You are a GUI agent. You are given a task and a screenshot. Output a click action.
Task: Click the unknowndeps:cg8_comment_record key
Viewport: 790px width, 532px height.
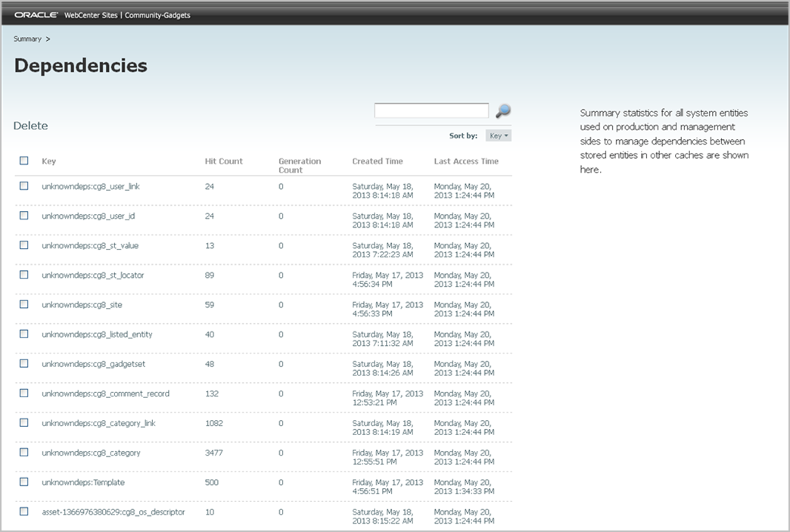pyautogui.click(x=106, y=394)
